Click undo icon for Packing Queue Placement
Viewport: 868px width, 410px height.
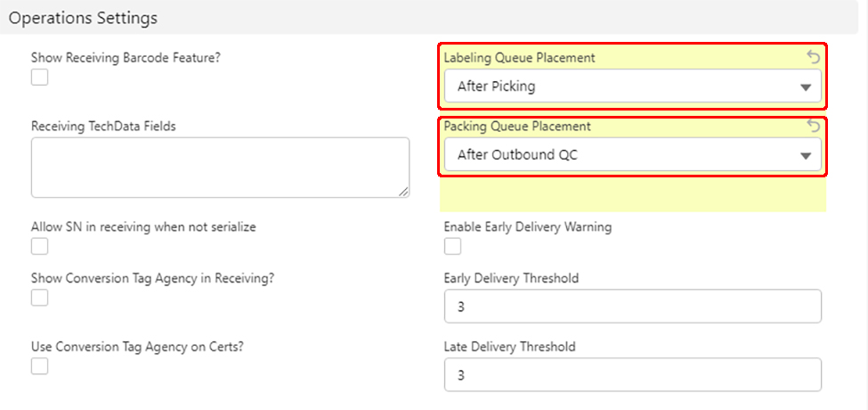pos(813,126)
